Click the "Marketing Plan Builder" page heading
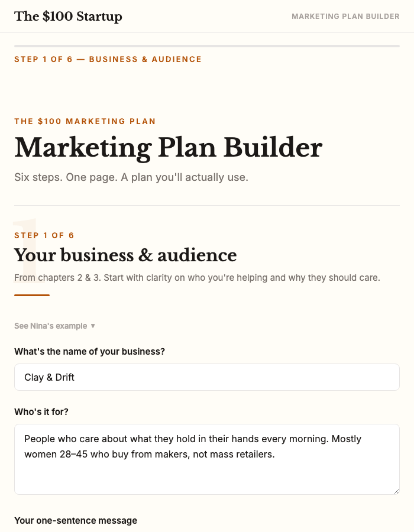 tap(168, 148)
